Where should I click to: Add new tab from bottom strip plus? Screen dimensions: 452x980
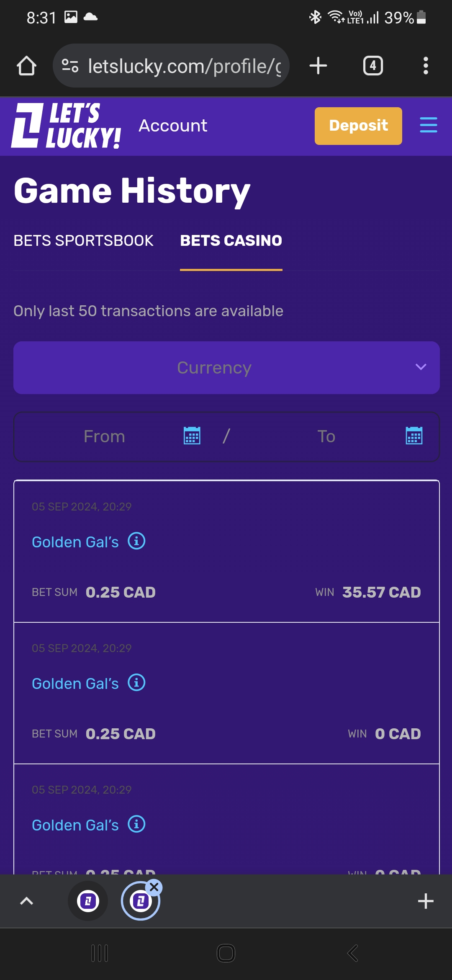[426, 901]
